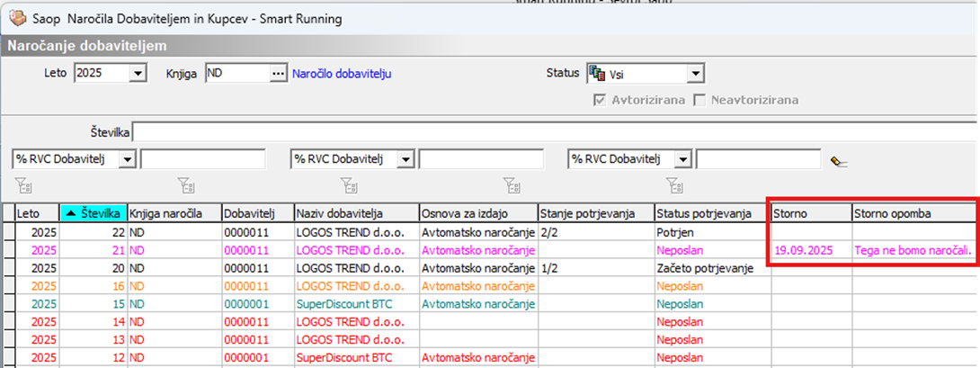Sort by the Dobavitelj column header
980x368 pixels.
coord(258,212)
